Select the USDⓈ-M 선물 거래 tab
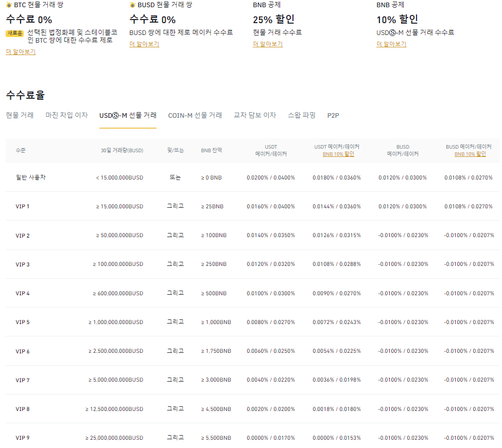Image resolution: width=502 pixels, height=448 pixels. tap(128, 115)
